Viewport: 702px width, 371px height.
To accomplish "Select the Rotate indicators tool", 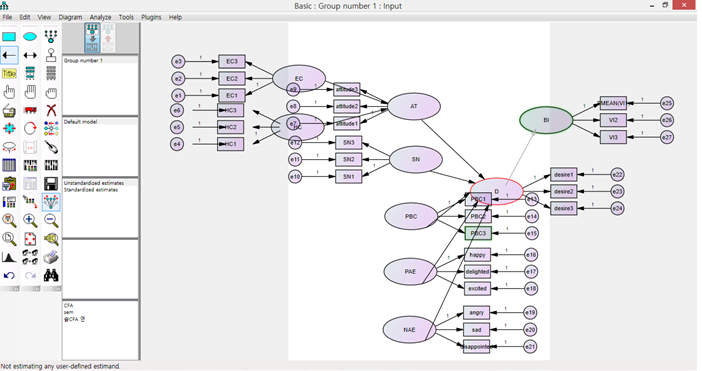I will [30, 129].
